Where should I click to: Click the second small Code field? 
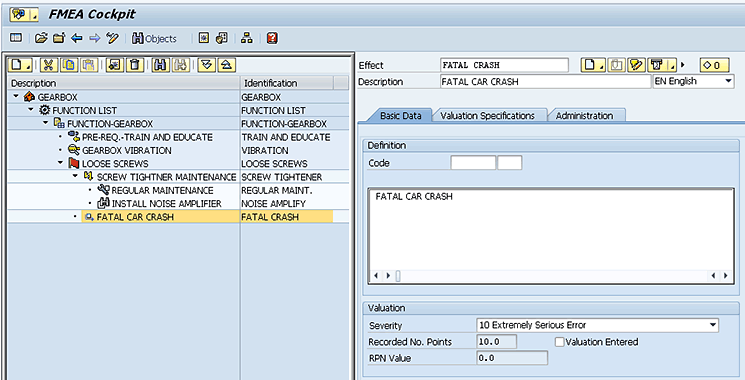[x=510, y=163]
